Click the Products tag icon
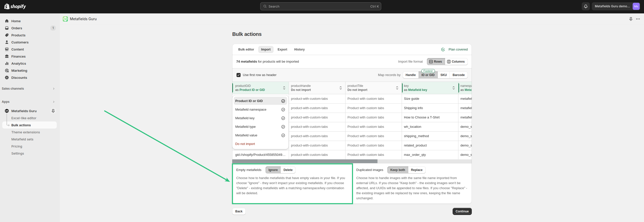Image resolution: width=644 pixels, height=222 pixels. [x=7, y=35]
